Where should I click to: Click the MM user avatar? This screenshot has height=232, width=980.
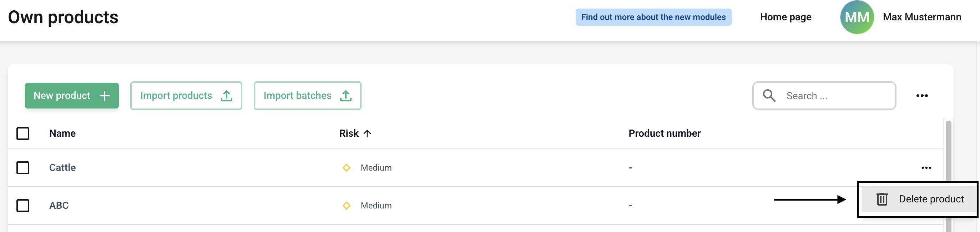coord(857,17)
